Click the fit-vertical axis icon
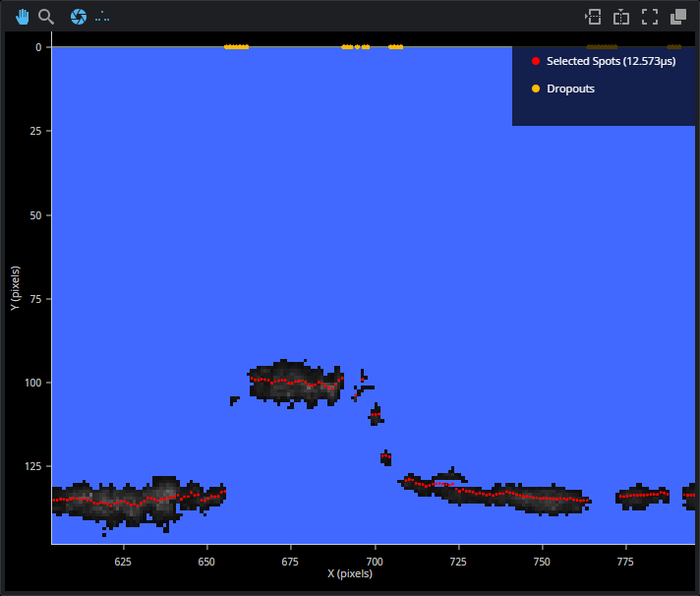The image size is (700, 596). [620, 17]
